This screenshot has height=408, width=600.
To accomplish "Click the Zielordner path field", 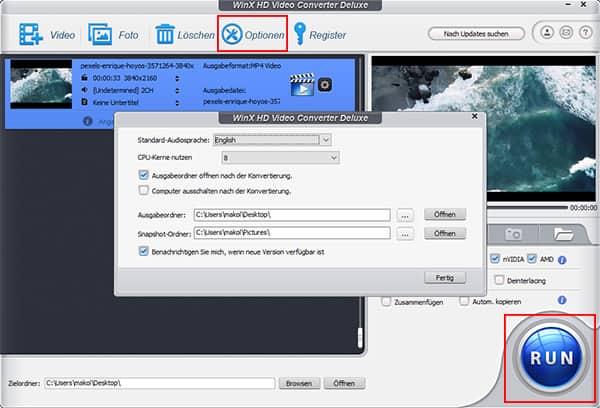I will (160, 383).
